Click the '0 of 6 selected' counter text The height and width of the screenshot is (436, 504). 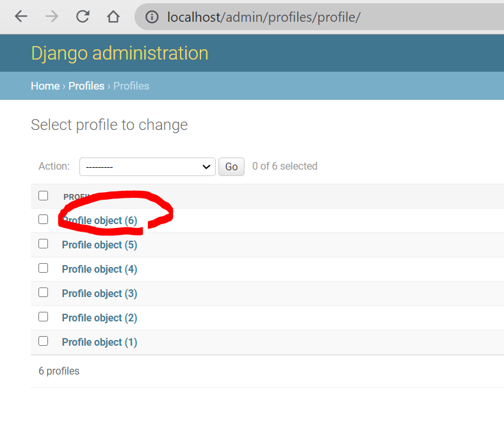pos(285,166)
